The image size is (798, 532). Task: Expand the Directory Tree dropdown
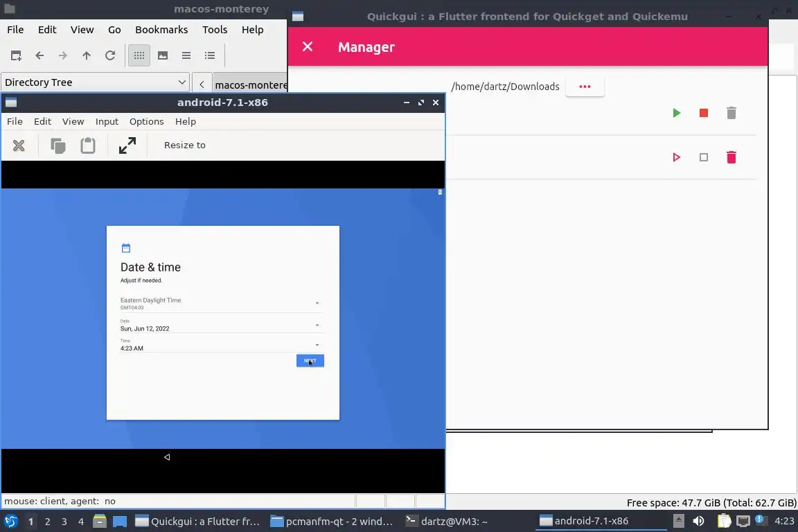click(x=95, y=82)
